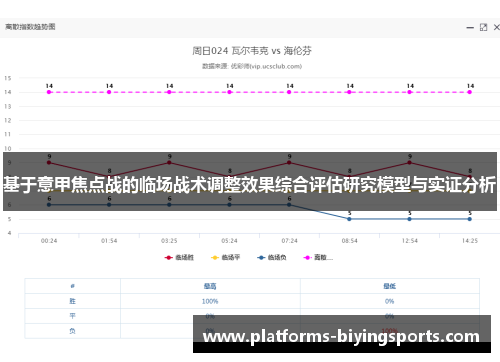Click the window title 离散指数趋势图
This screenshot has width=500, height=362.
point(30,27)
